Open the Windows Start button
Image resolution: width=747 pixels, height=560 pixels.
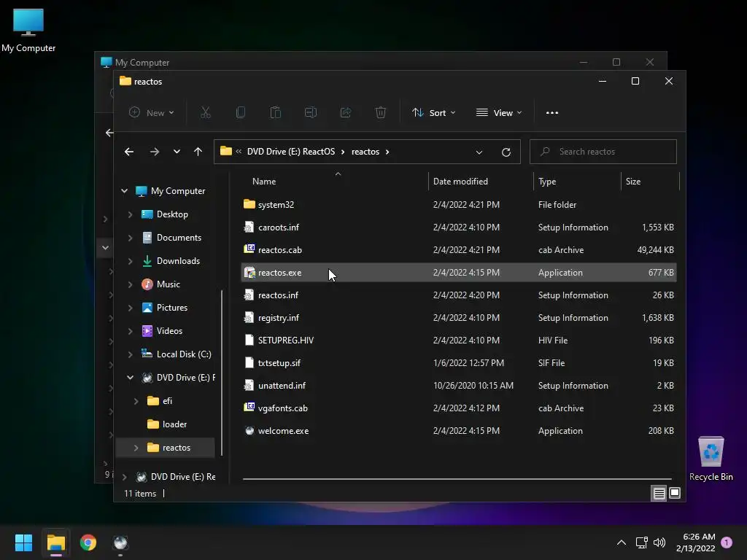[x=23, y=542]
